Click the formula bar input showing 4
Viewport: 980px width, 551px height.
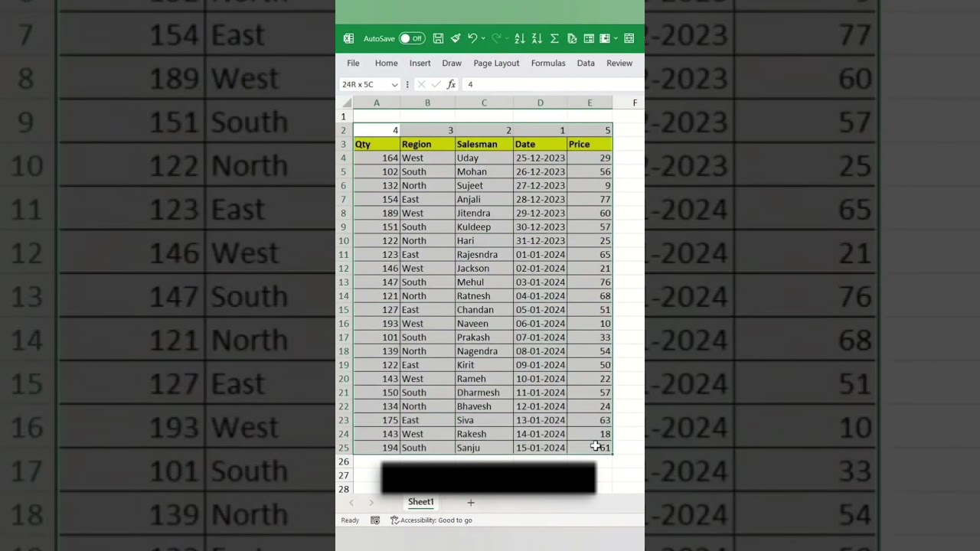pyautogui.click(x=553, y=84)
